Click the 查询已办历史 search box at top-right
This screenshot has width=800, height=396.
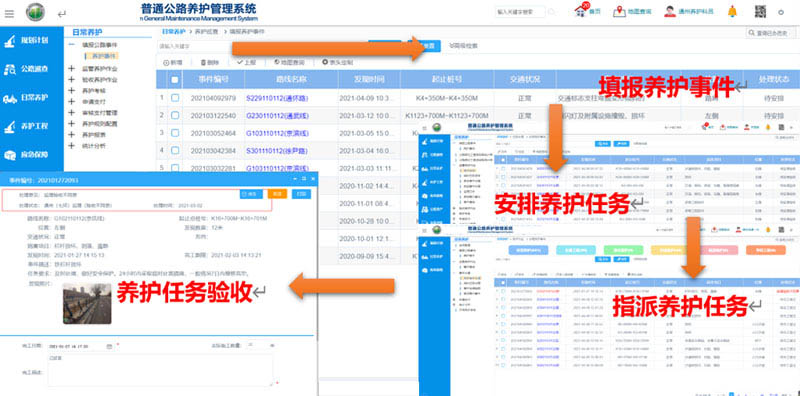(771, 33)
